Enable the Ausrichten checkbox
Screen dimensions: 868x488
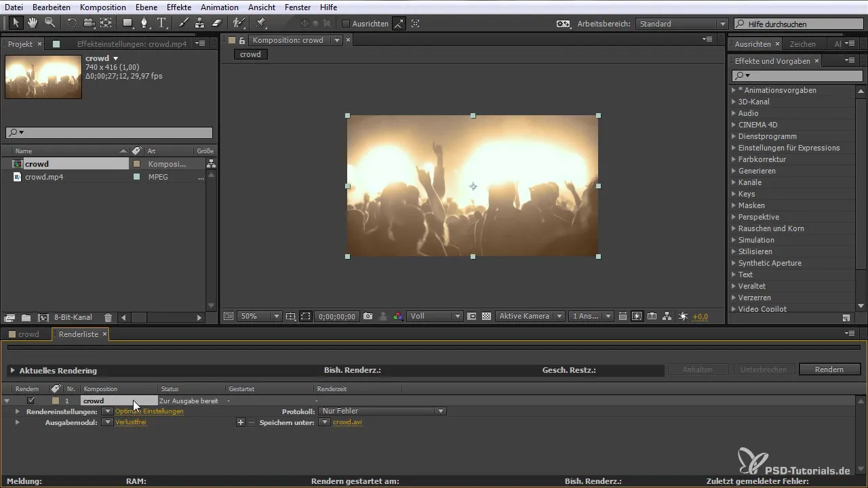pyautogui.click(x=346, y=24)
